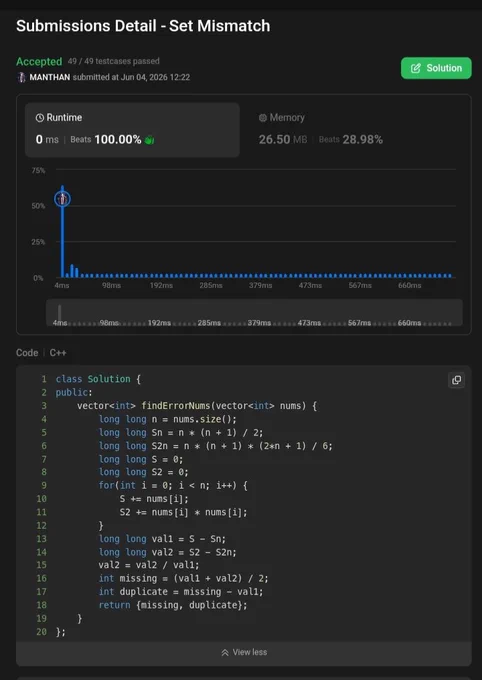Click the avatar marker on runtime chart
This screenshot has width=482, height=680.
[62, 199]
